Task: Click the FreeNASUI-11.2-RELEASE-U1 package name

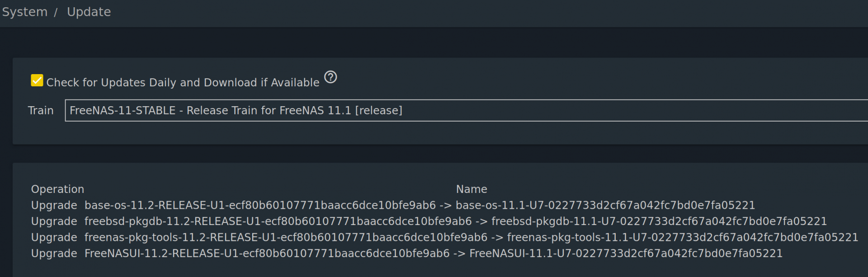Action: (267, 254)
